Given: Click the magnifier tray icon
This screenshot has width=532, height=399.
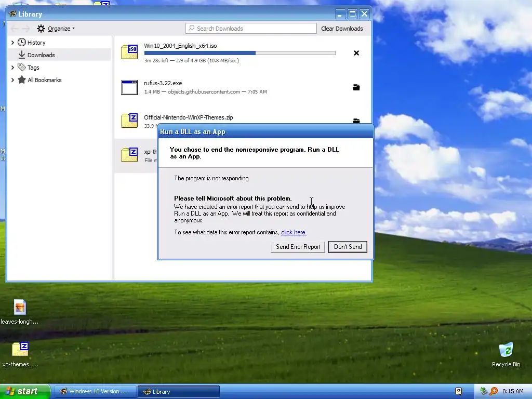Looking at the screenshot, I should 494,391.
